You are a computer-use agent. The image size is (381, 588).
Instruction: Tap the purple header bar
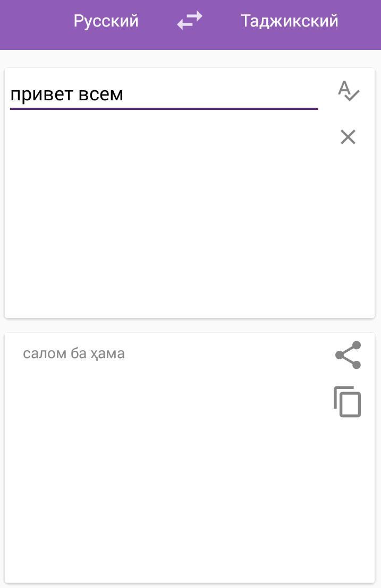pyautogui.click(x=190, y=24)
